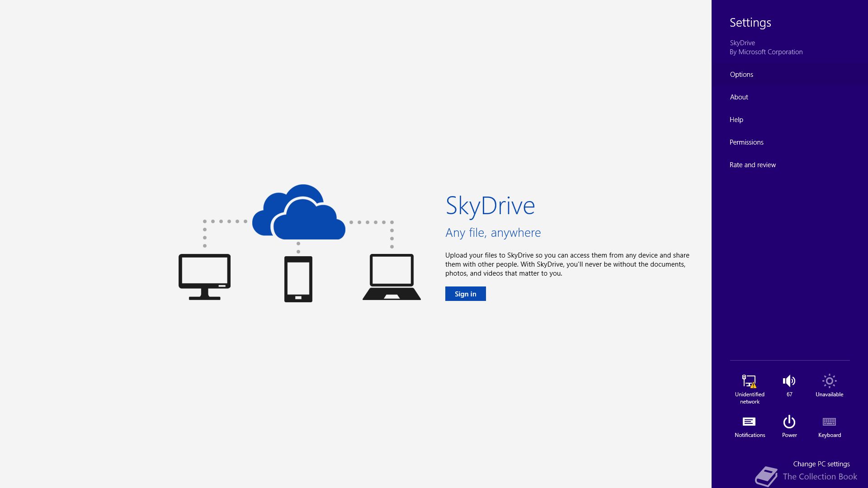Open Help in the Settings pane
Image resolution: width=868 pixels, height=488 pixels.
click(789, 120)
